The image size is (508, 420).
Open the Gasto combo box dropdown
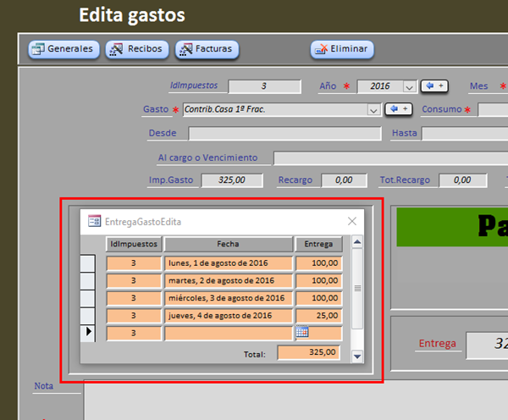coord(373,110)
